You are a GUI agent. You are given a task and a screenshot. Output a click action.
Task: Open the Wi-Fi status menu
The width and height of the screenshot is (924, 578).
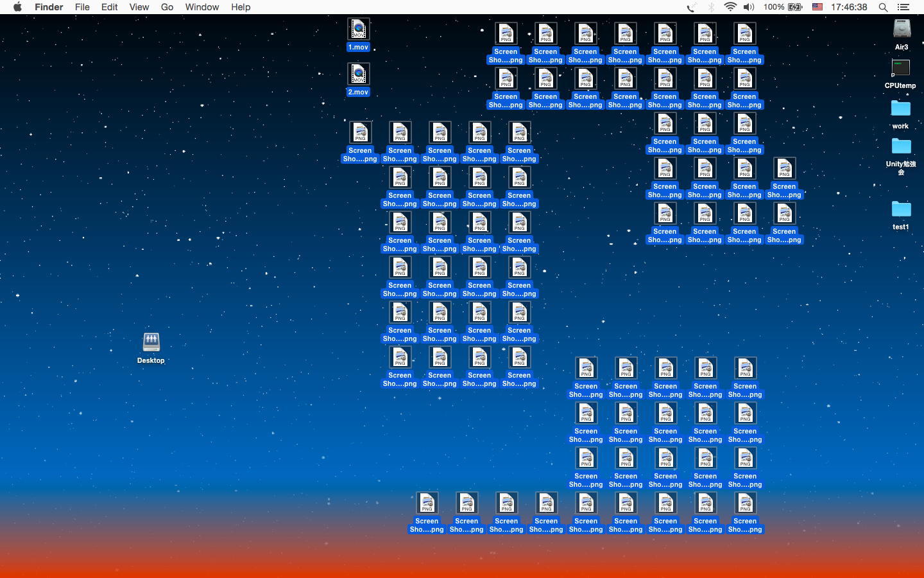coord(730,7)
